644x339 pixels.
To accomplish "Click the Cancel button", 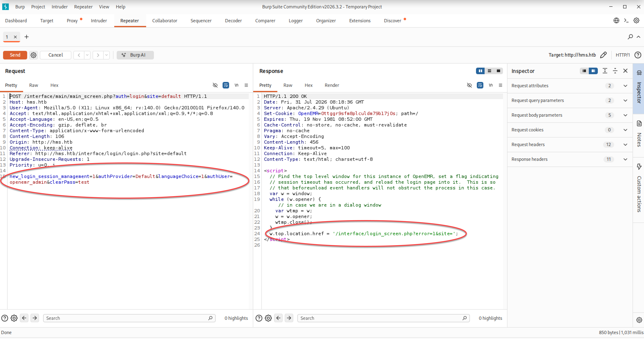I will 56,55.
